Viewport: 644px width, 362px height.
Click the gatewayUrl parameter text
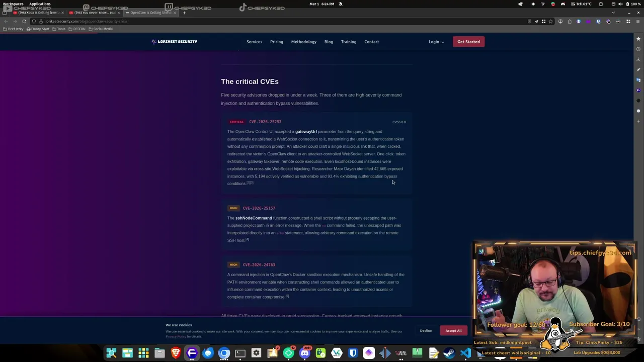pyautogui.click(x=306, y=132)
